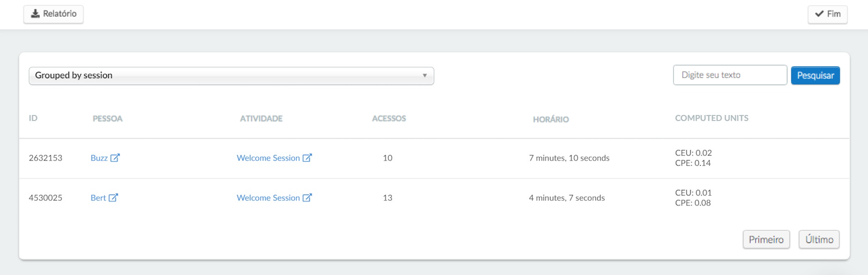Image resolution: width=868 pixels, height=275 pixels.
Task: Select ID 4530025 cell
Action: [45, 197]
